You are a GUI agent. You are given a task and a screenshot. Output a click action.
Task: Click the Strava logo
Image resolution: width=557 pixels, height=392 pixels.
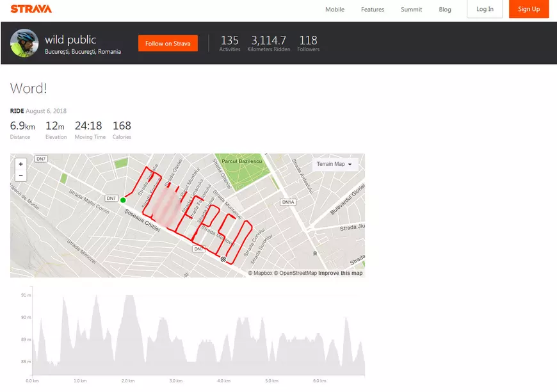31,9
